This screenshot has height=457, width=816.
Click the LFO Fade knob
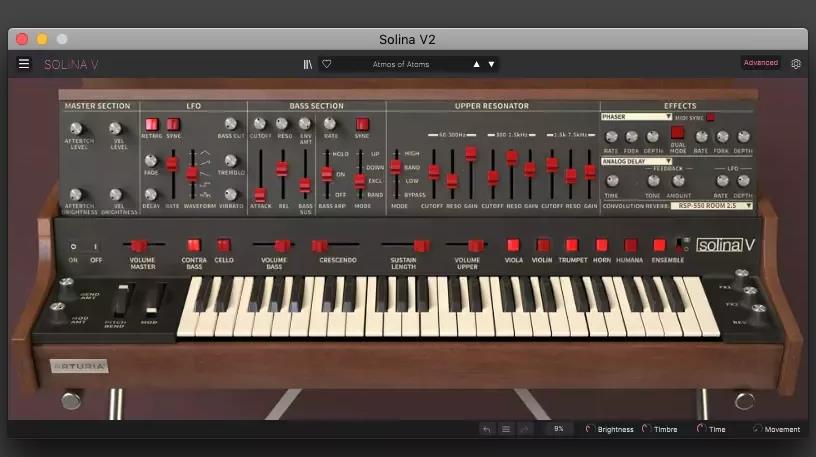pyautogui.click(x=150, y=160)
